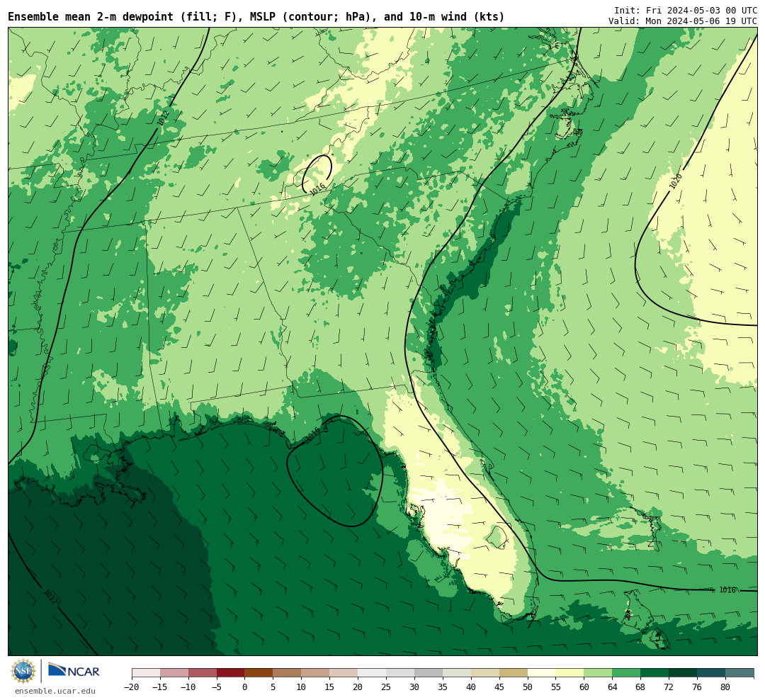
Task: Pick the teal swatch between 76 and 80
Action: (x=711, y=673)
